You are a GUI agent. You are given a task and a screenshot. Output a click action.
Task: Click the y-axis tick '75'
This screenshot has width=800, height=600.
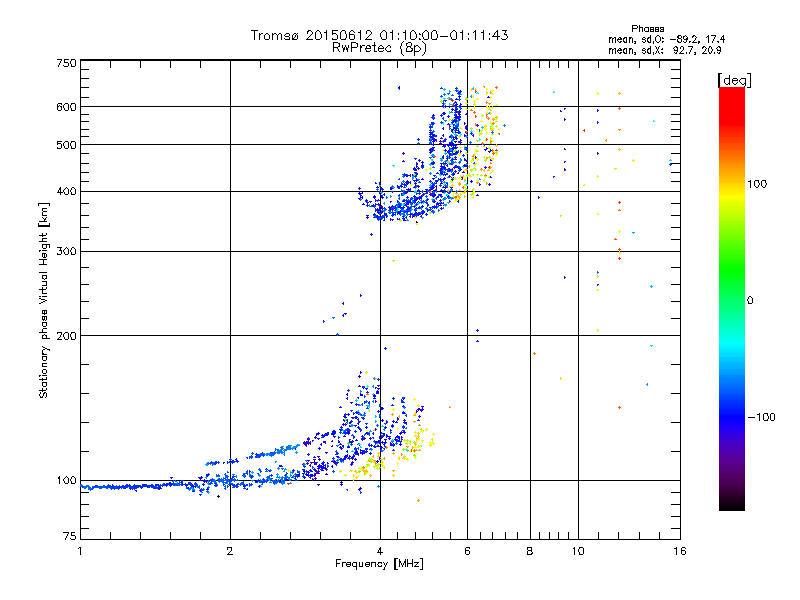[69, 536]
